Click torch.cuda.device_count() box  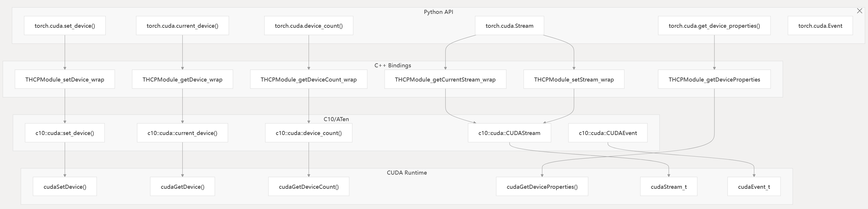click(309, 26)
